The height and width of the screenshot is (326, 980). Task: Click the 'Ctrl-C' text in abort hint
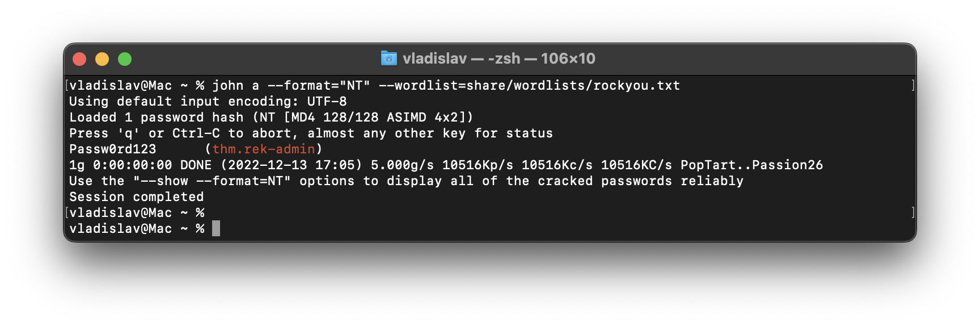coord(196,133)
